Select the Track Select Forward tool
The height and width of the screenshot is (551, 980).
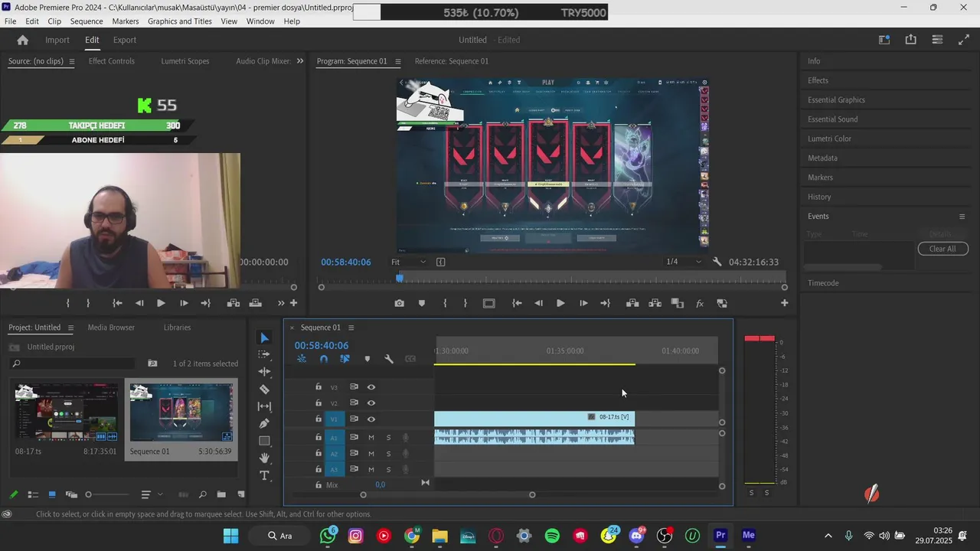click(264, 354)
